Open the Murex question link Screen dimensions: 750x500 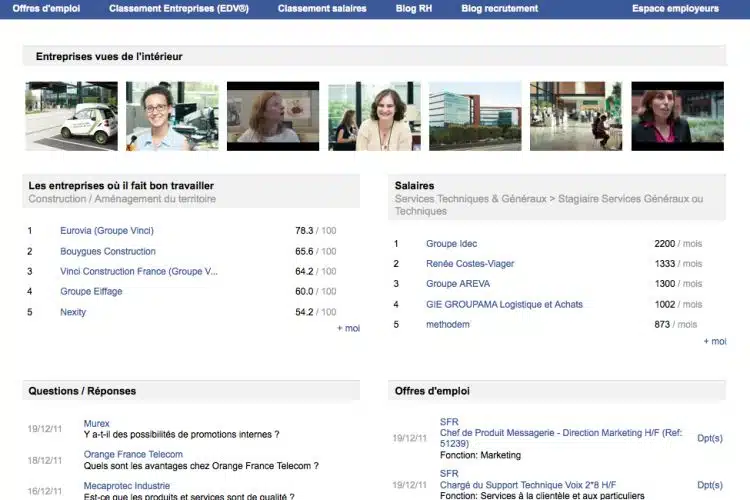96,423
